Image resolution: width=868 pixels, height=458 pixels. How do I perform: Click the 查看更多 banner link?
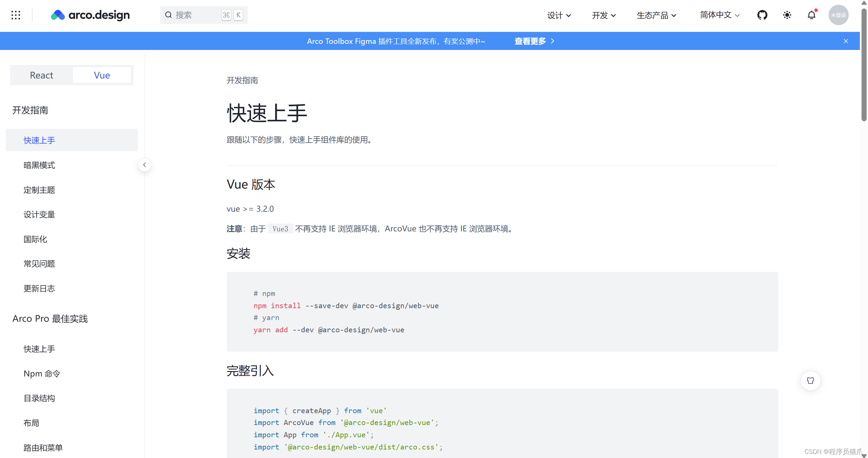coord(530,41)
